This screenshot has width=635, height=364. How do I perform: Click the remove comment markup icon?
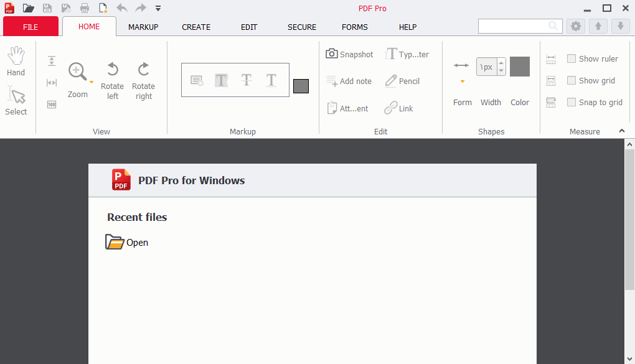[197, 80]
